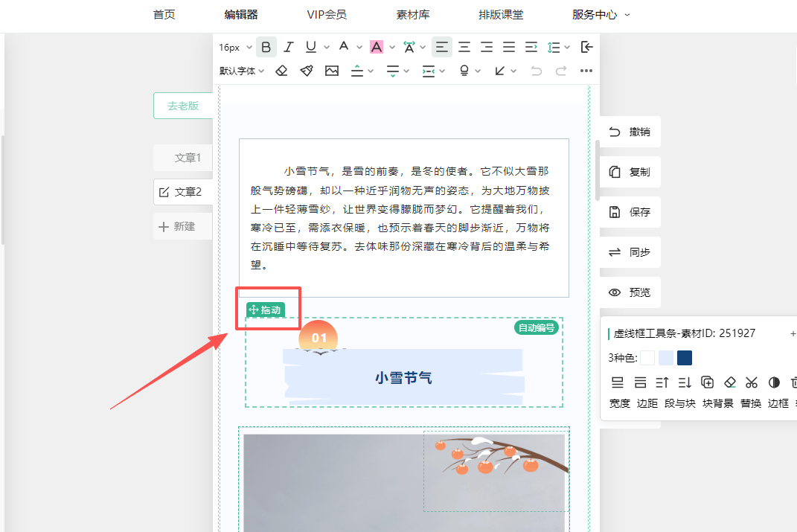Click the scissors cut icon in the material toolbar

tap(752, 382)
